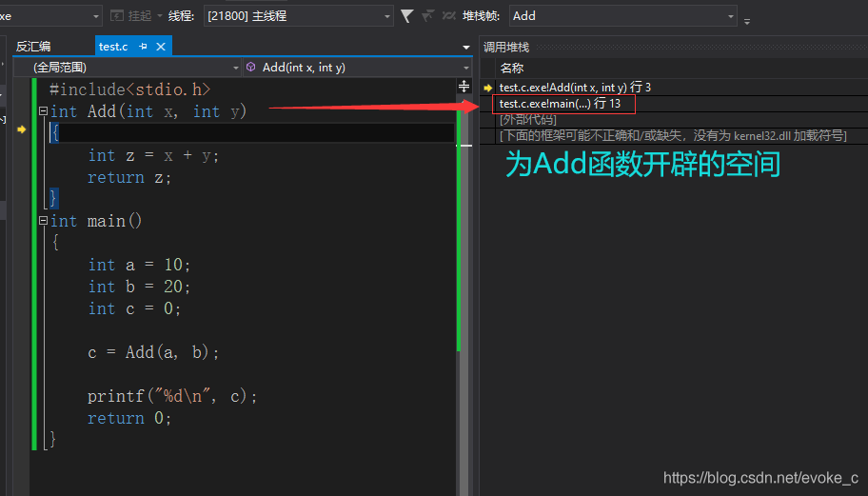The image size is (868, 496).
Task: Click the #include<stdio.h> line
Action: coord(130,89)
